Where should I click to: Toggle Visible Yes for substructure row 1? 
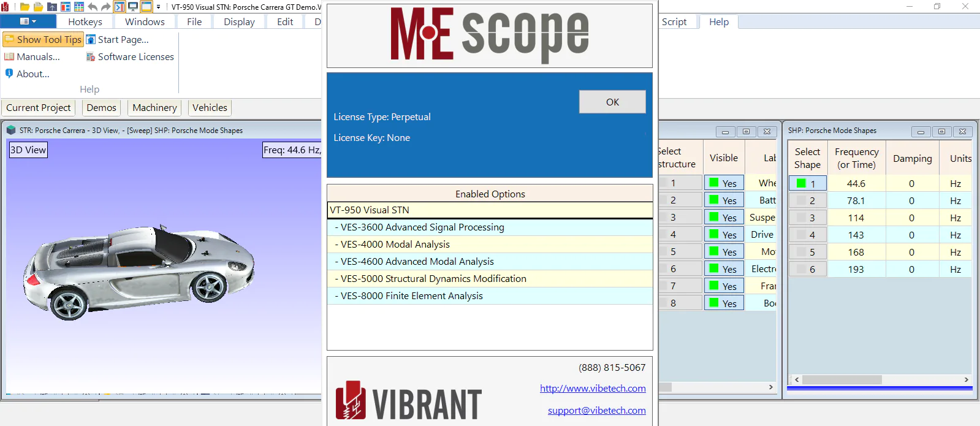(724, 183)
